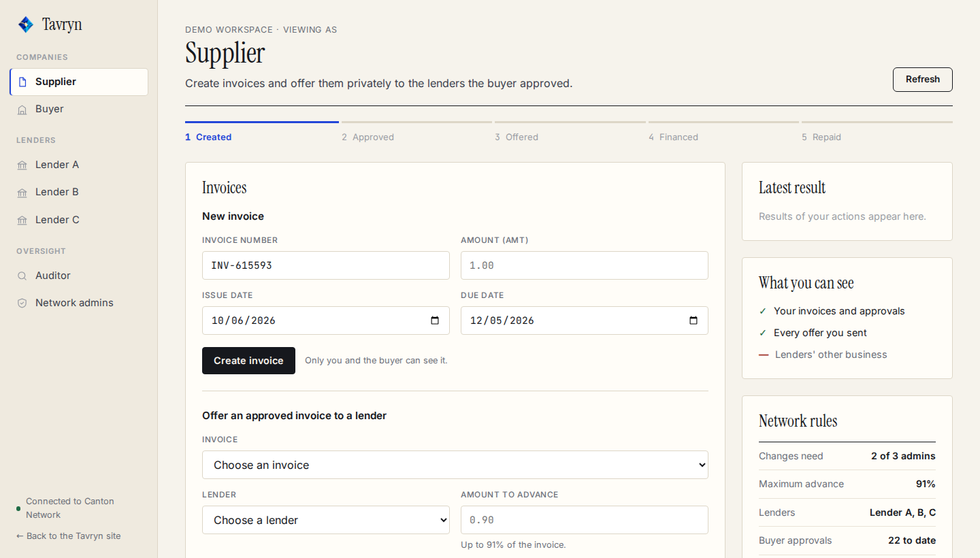
Task: Focus the Issue Date field
Action: 326,321
